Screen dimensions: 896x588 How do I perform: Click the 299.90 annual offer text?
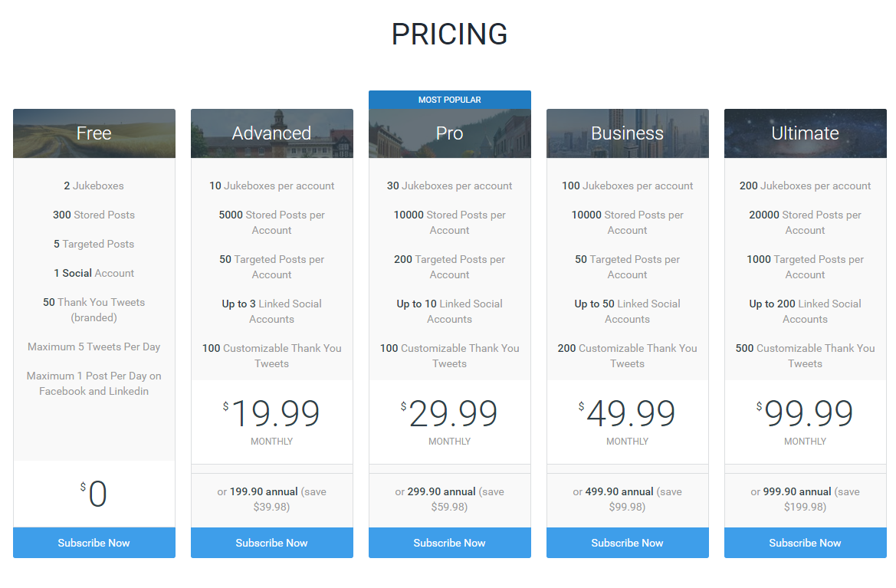(449, 499)
